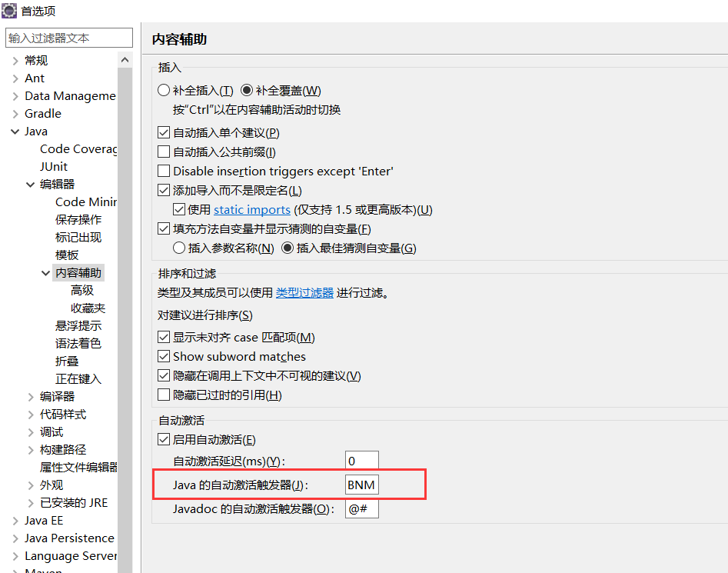The height and width of the screenshot is (573, 728).
Task: Expand the Ant tree node
Action: (15, 78)
